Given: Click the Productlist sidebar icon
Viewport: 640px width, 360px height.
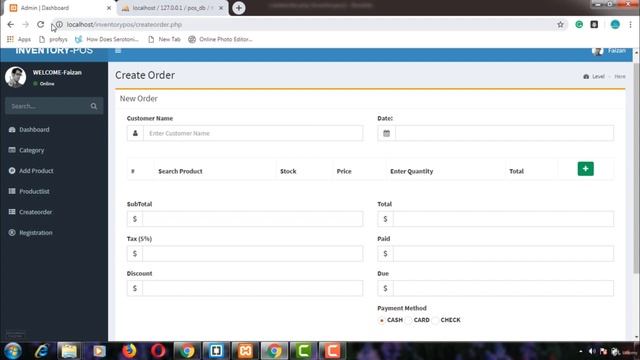Looking at the screenshot, I should 12,191.
